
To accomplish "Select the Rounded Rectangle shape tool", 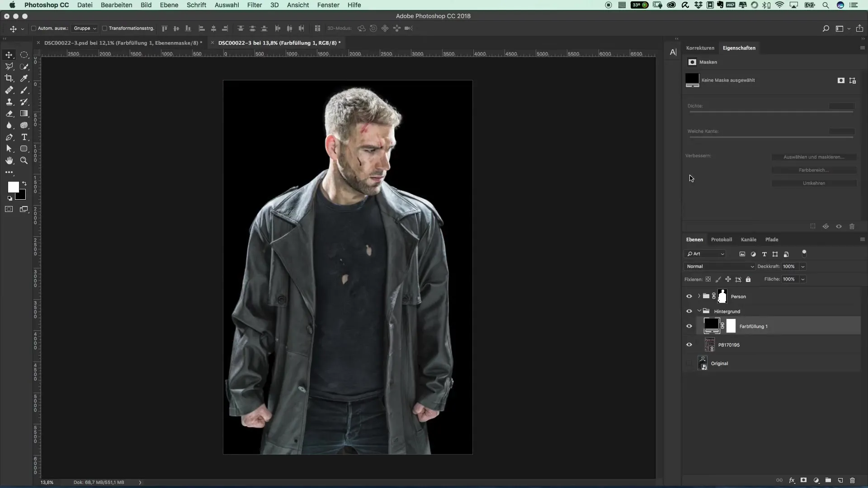I will 24,149.
